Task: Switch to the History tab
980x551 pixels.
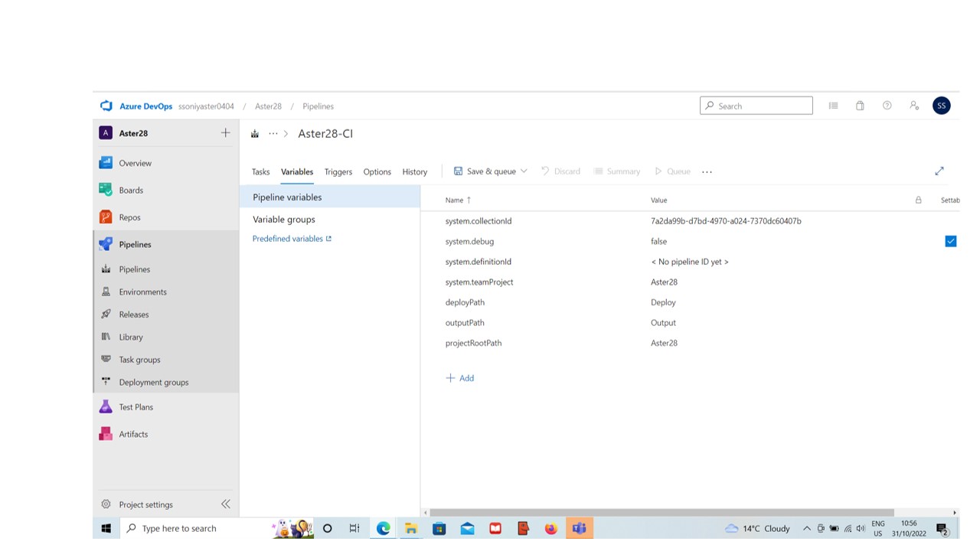Action: 414,171
